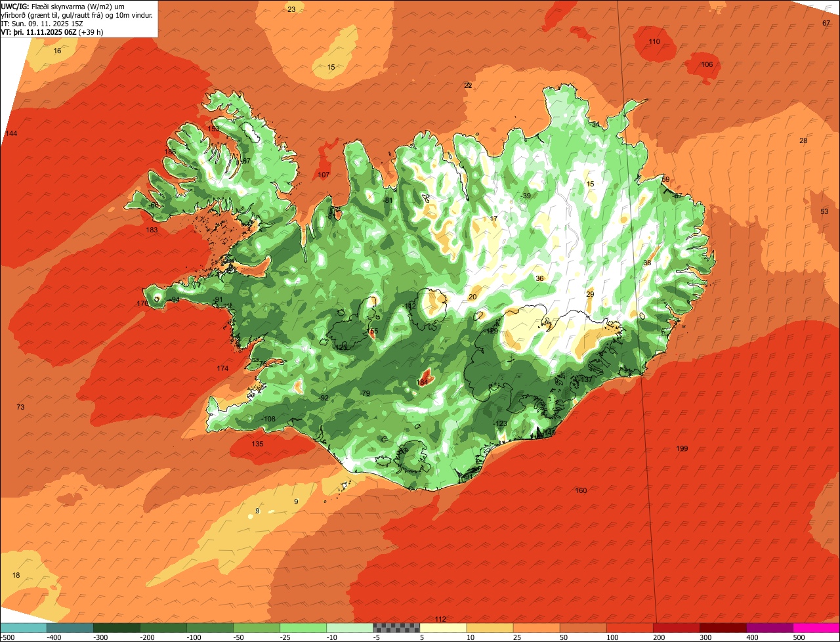
Task: Click the value -106 in the northeast sea
Action: pyautogui.click(x=706, y=64)
